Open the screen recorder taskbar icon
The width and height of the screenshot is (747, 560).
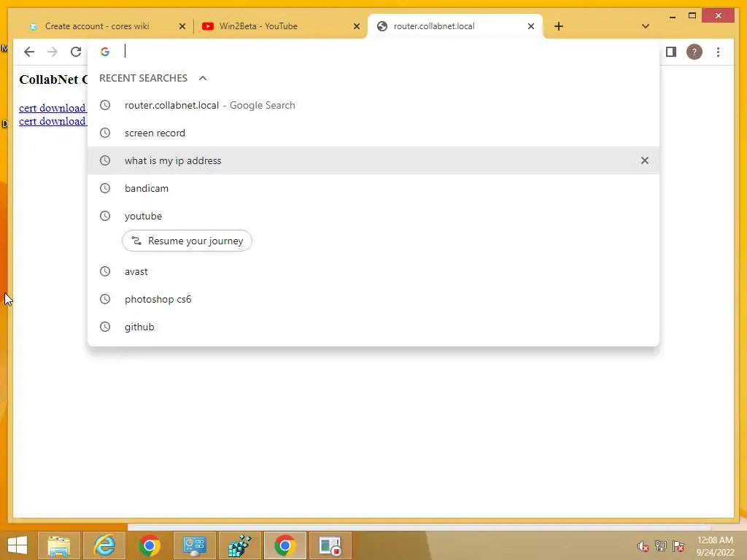tap(330, 545)
